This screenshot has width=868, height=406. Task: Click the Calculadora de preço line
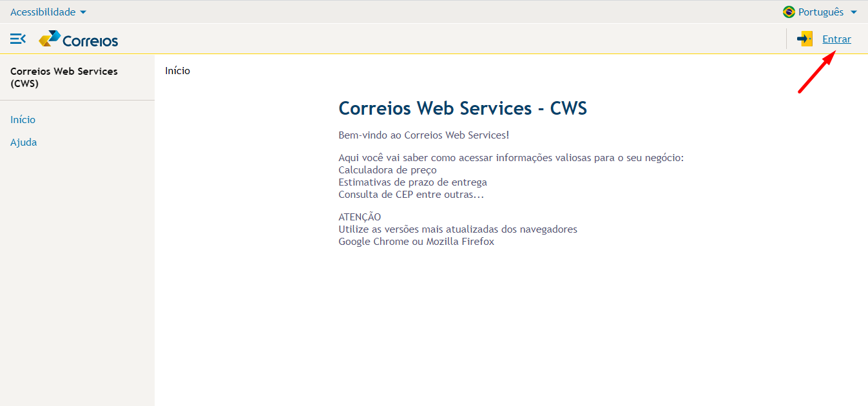387,170
